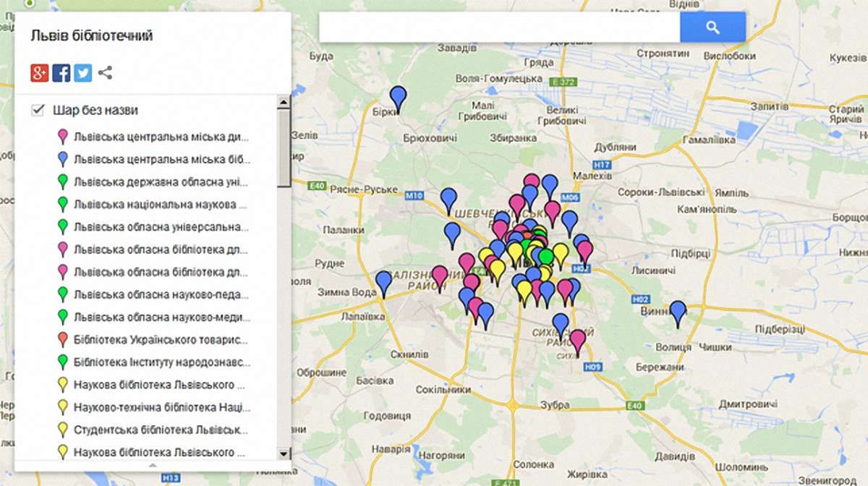Select the blue pin near Зимна Вода
This screenshot has height=486, width=868.
click(384, 283)
